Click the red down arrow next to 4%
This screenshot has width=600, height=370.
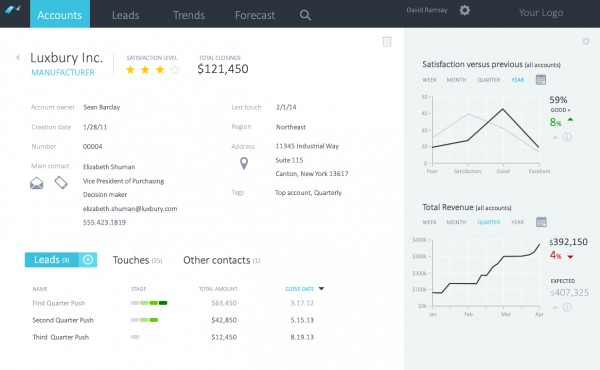(x=570, y=256)
